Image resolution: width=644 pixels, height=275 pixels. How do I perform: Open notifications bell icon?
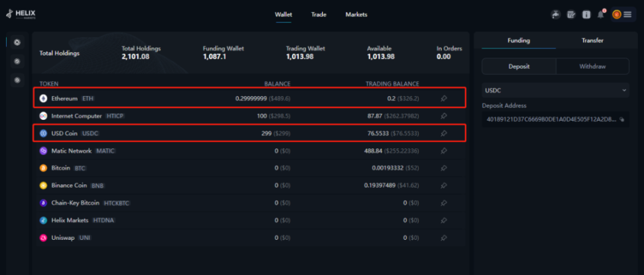[601, 15]
